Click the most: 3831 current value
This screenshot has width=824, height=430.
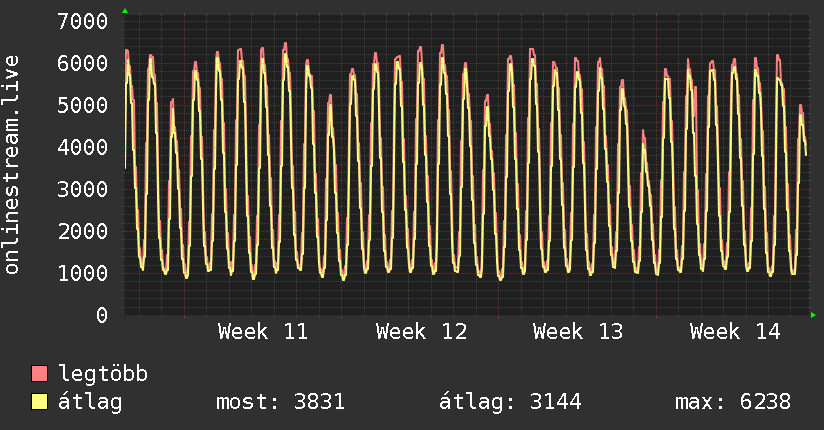[x=281, y=402]
